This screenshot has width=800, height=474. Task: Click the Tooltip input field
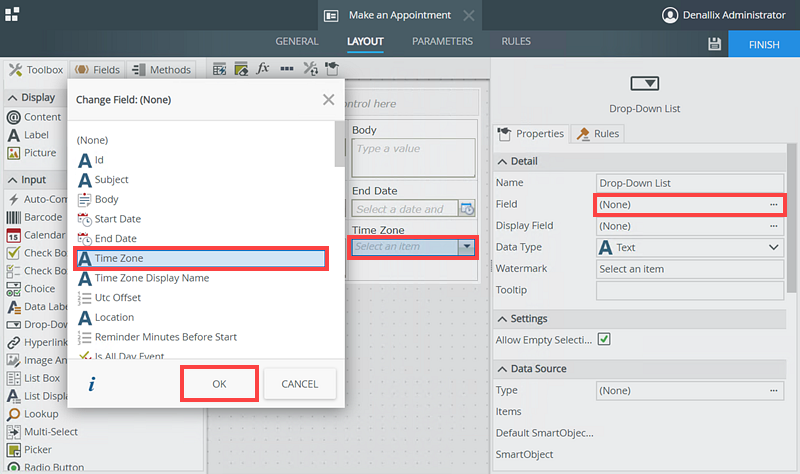690,290
